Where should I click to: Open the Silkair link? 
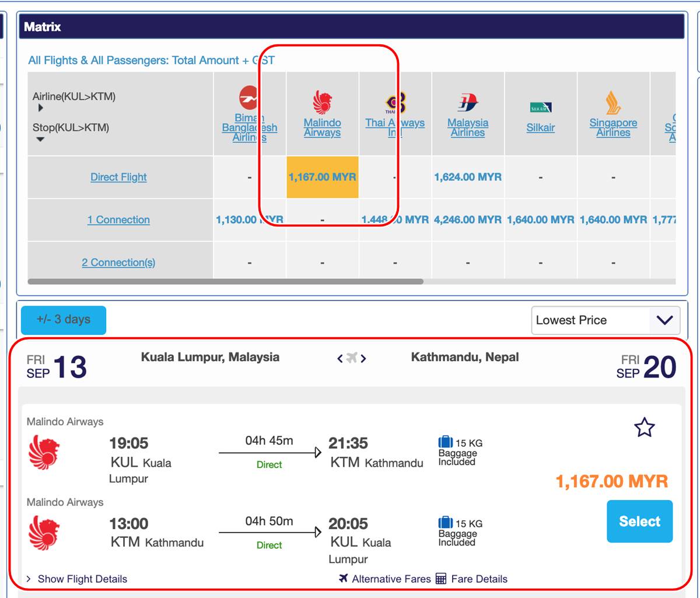pyautogui.click(x=541, y=128)
